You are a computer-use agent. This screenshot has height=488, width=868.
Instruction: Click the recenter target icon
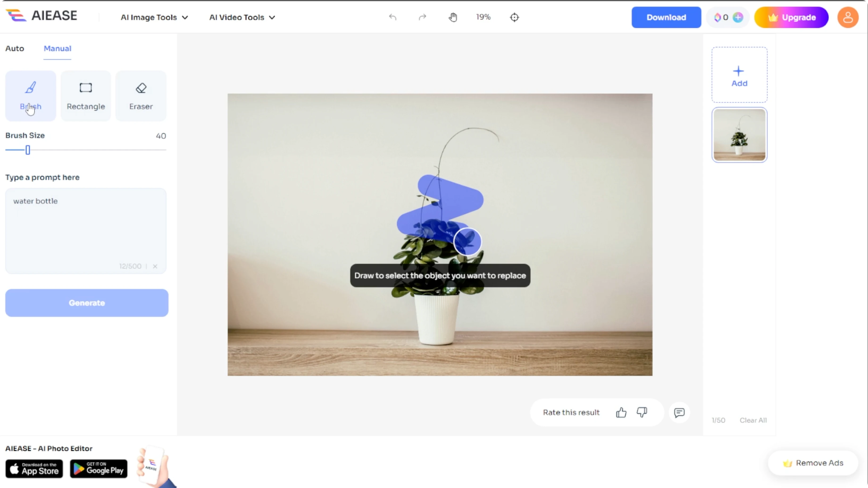(x=514, y=17)
